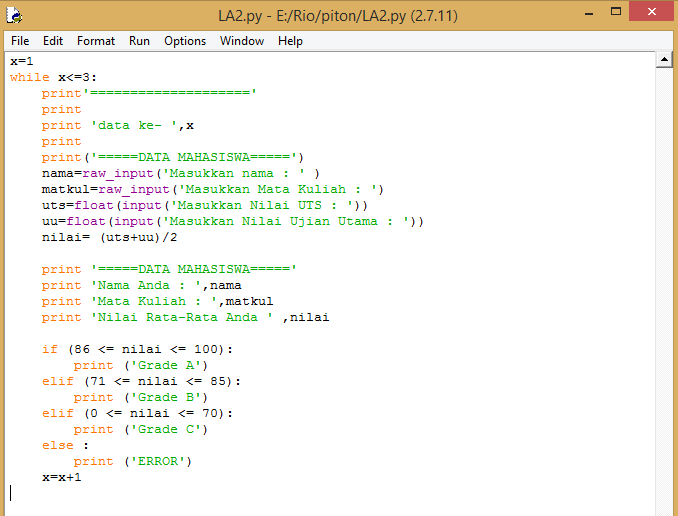678x516 pixels.
Task: Click the line 'x=x+1'
Action: coord(61,478)
